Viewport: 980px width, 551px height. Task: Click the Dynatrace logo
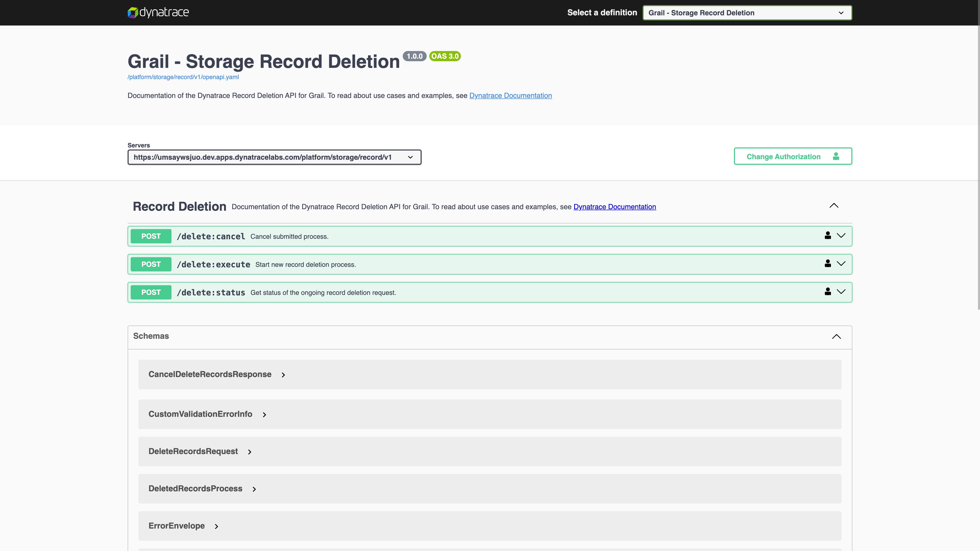coord(158,12)
